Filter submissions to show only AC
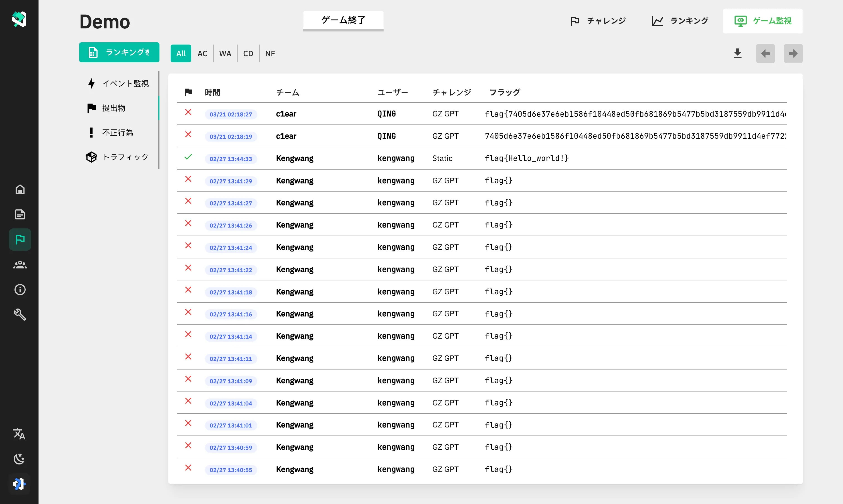Image resolution: width=843 pixels, height=504 pixels. (x=202, y=53)
